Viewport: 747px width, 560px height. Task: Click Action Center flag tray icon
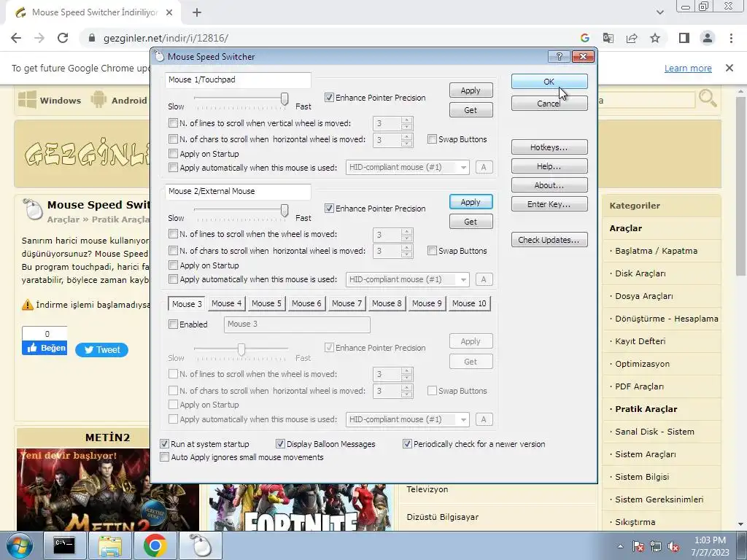coord(638,546)
